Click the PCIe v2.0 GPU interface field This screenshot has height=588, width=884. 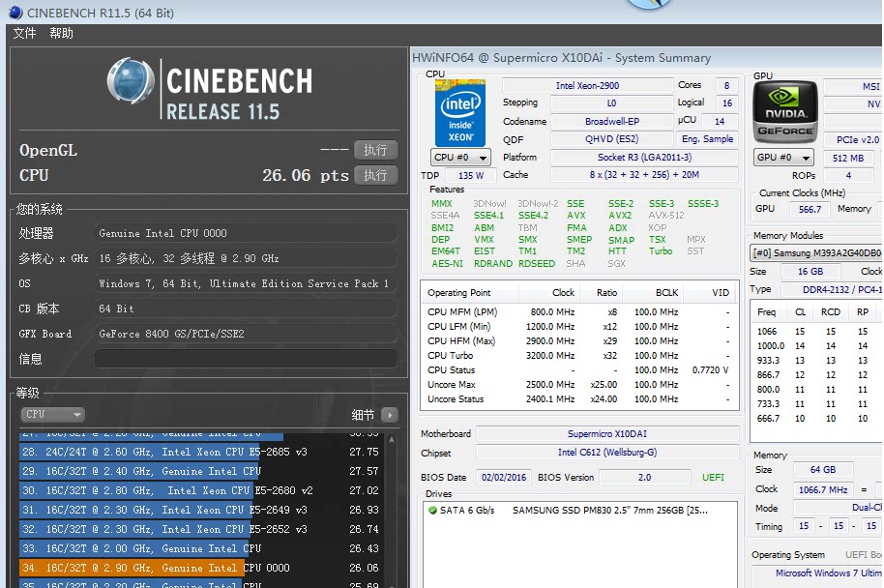pos(853,139)
